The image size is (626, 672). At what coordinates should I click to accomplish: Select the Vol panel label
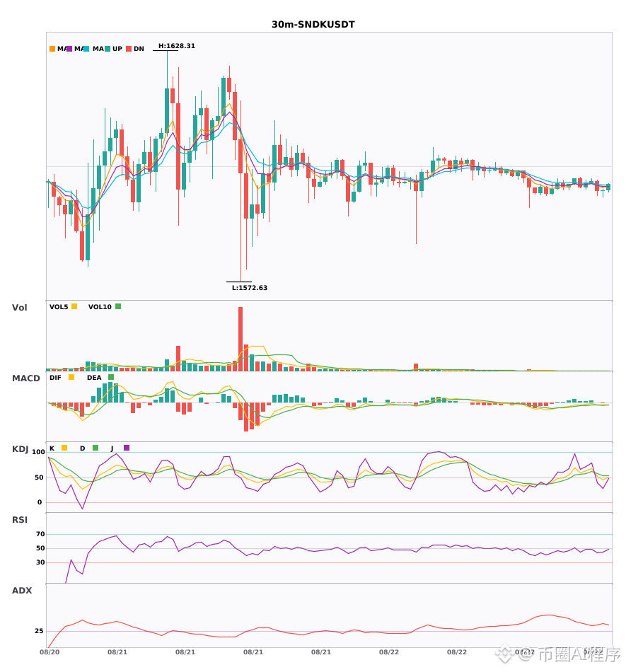pyautogui.click(x=19, y=308)
